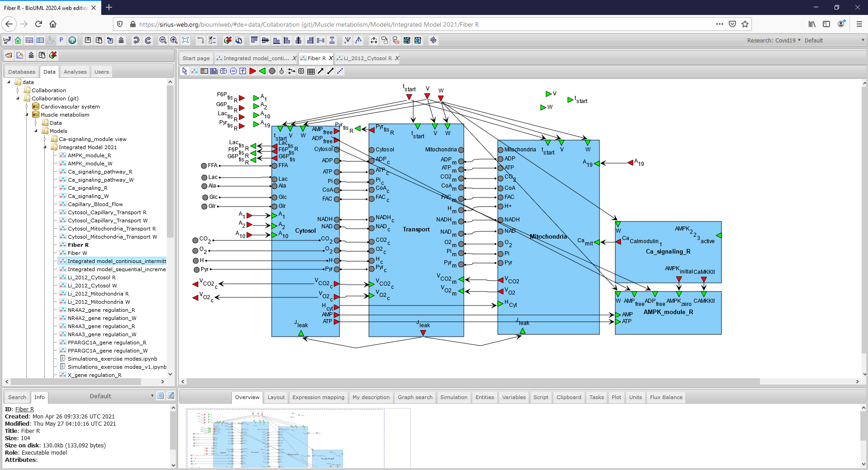Collapse the Models folder
Screen dimensions: 868x470
tap(36, 131)
